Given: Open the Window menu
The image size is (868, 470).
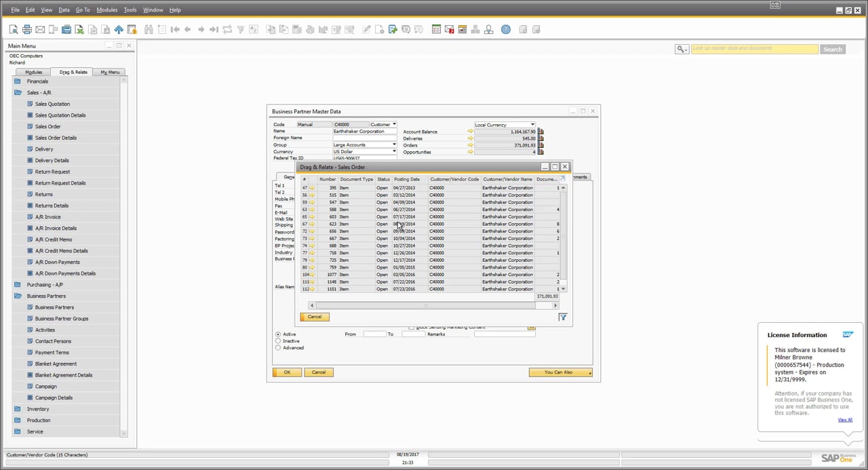Looking at the screenshot, I should coord(153,10).
